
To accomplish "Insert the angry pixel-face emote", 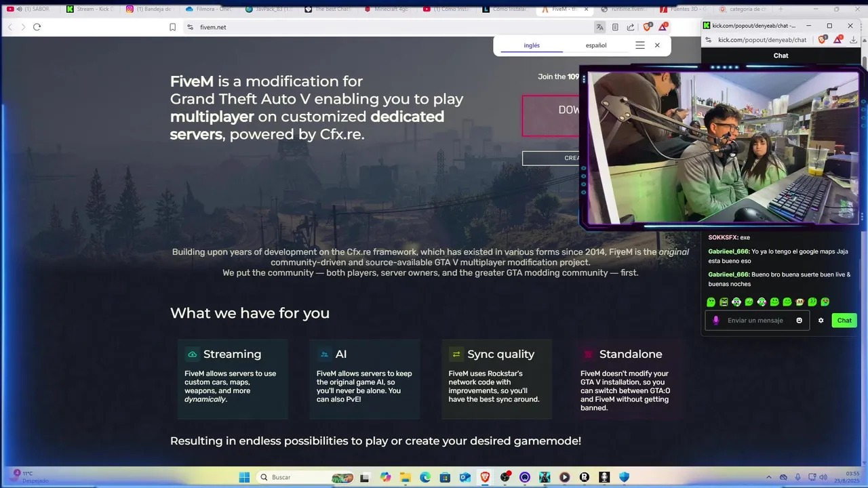I will coord(724,302).
